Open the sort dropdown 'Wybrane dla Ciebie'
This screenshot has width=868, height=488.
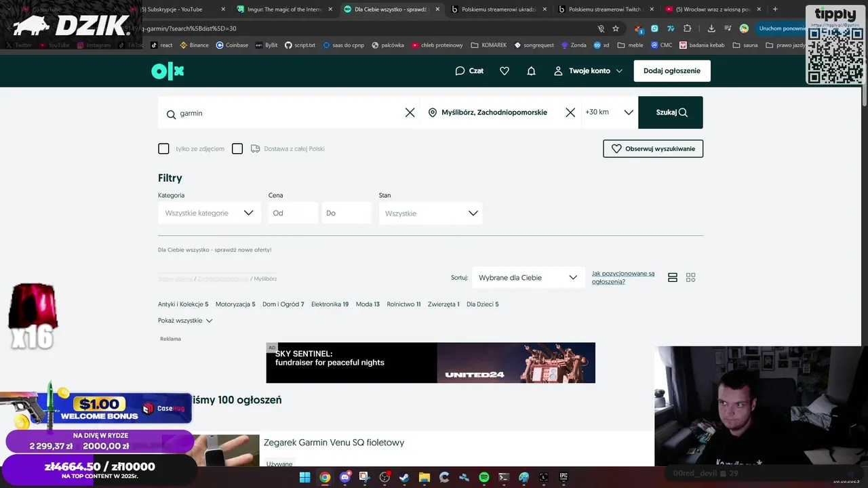pyautogui.click(x=528, y=277)
